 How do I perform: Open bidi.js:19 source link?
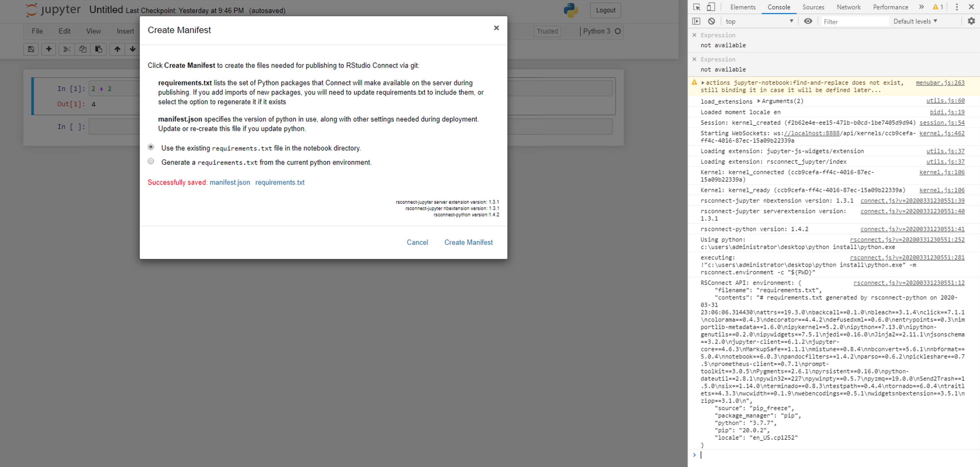(x=947, y=112)
